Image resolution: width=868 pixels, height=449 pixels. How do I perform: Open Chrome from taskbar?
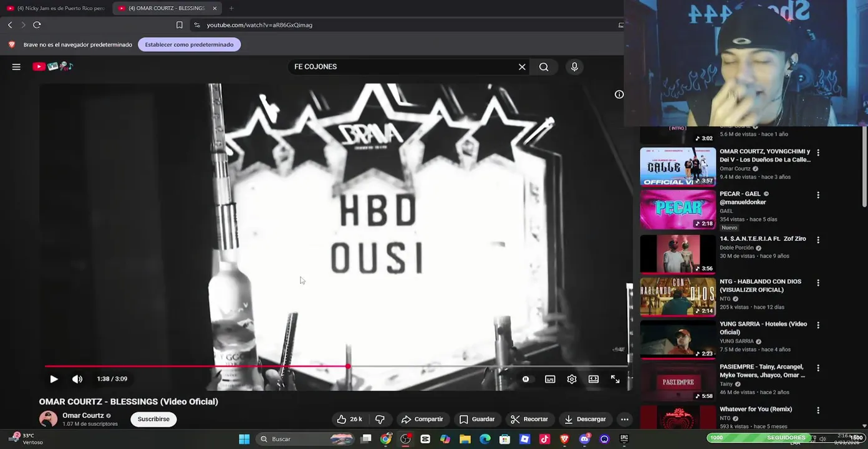(386, 439)
